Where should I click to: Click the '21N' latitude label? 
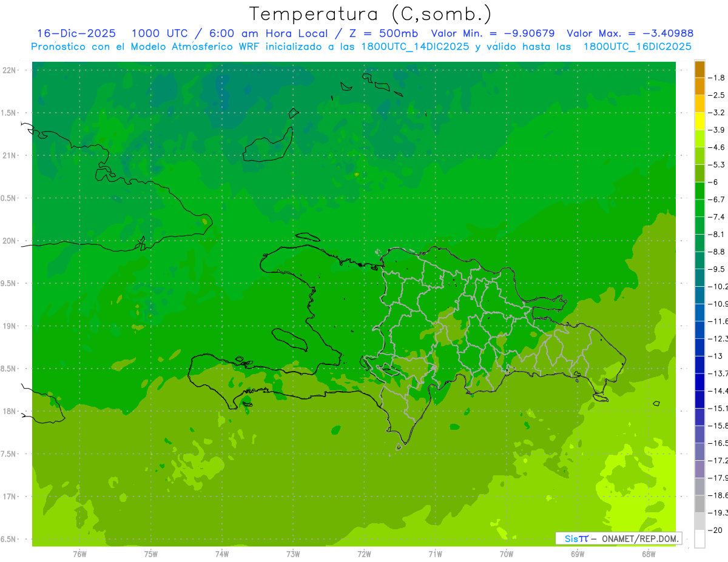[x=9, y=156]
